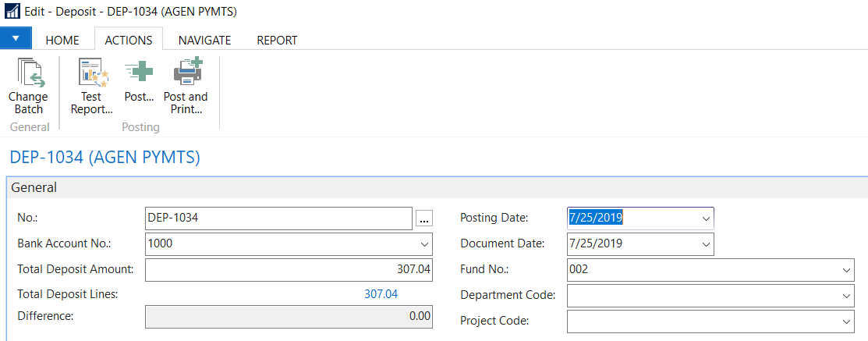868x341 pixels.
Task: Click the Total Deposit Amount field
Action: click(x=289, y=270)
